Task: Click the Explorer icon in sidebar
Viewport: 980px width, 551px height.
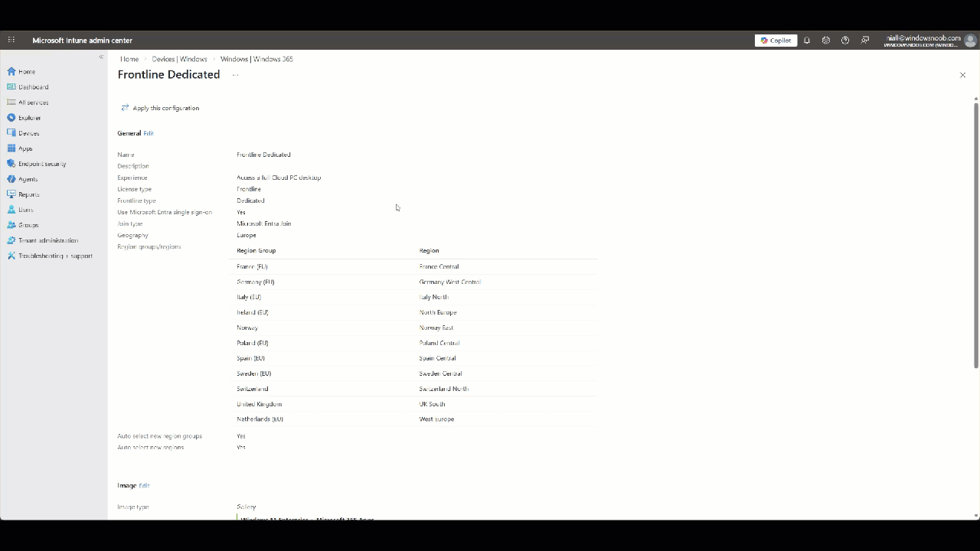Action: [11, 118]
